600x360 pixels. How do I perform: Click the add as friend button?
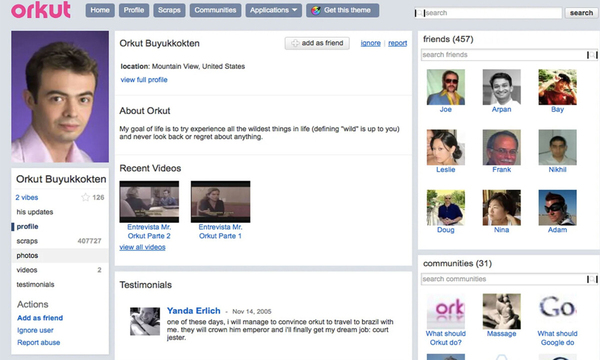coord(317,43)
